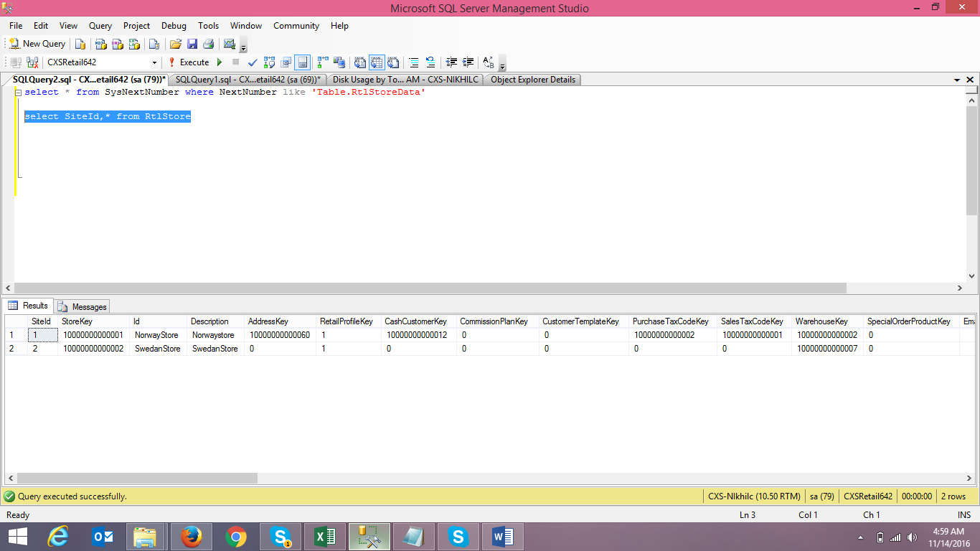This screenshot has width=980, height=551.
Task: Switch to the Object Explorer Details tab
Action: 533,80
